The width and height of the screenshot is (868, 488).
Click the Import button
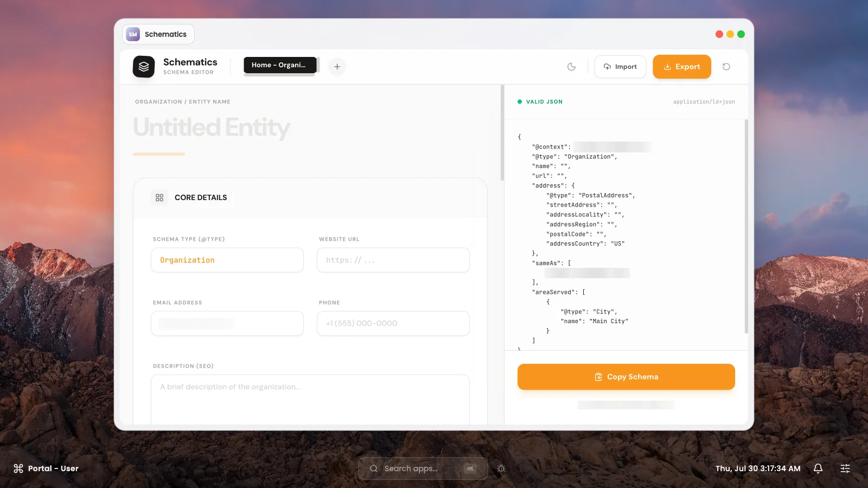(620, 67)
